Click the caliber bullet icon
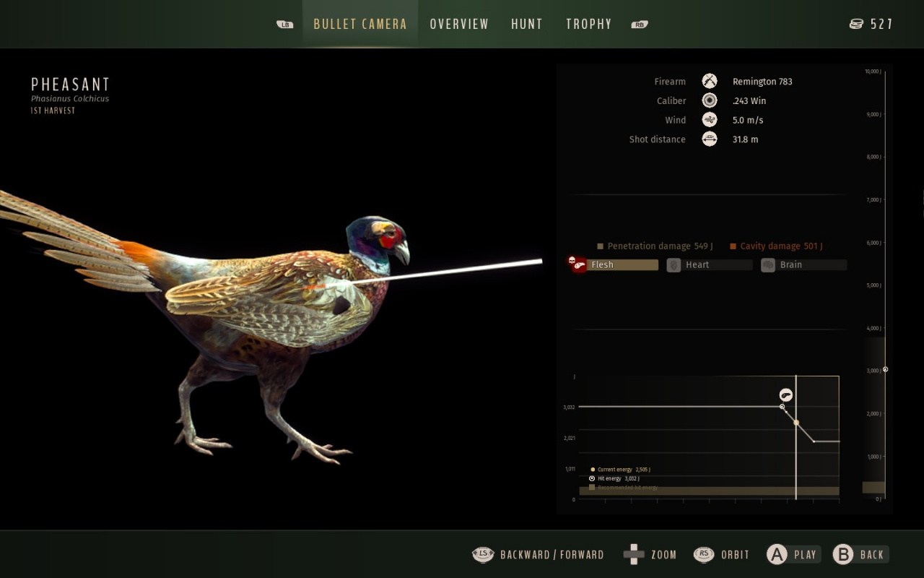Viewport: 924px width, 578px height. click(710, 100)
